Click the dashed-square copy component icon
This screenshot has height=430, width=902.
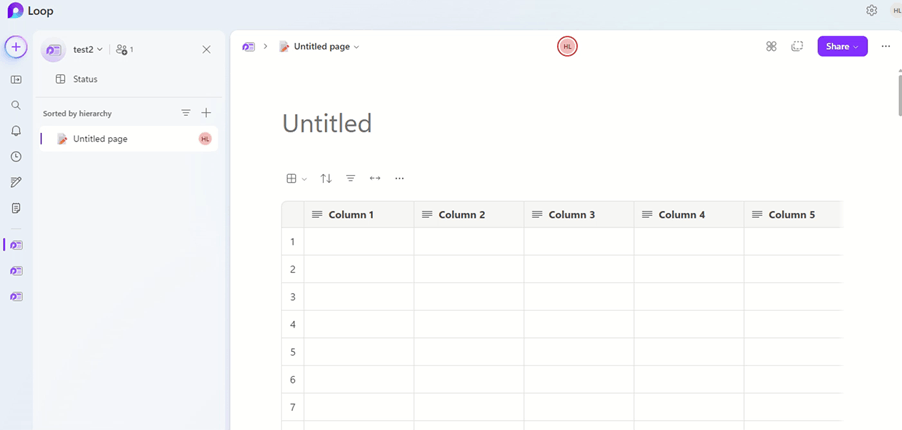point(797,46)
